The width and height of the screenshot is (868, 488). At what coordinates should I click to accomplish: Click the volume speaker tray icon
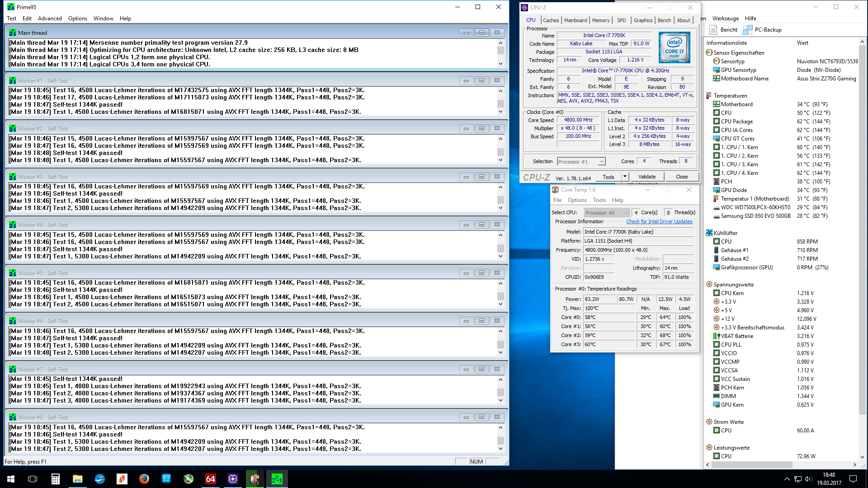808,479
